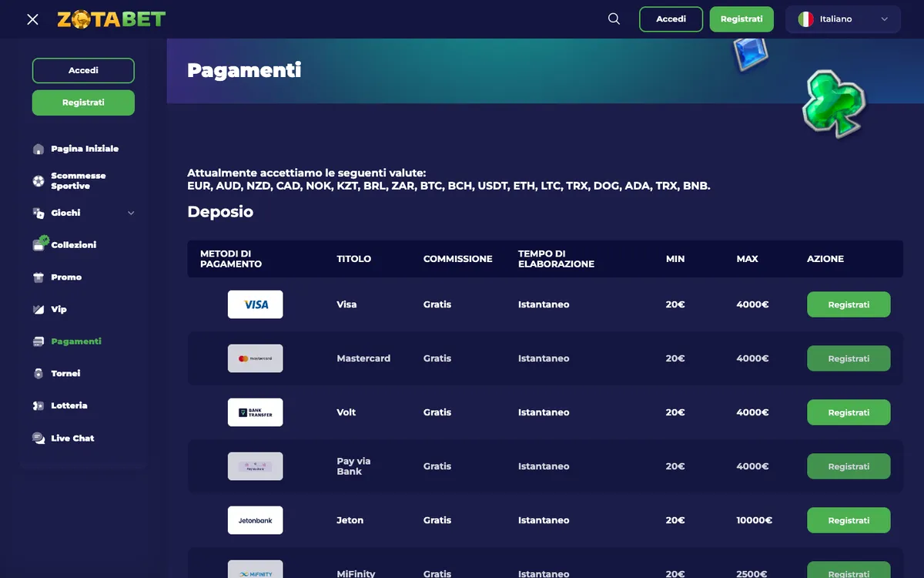Click Registrati in the Jeton row
This screenshot has height=578, width=924.
pyautogui.click(x=849, y=520)
